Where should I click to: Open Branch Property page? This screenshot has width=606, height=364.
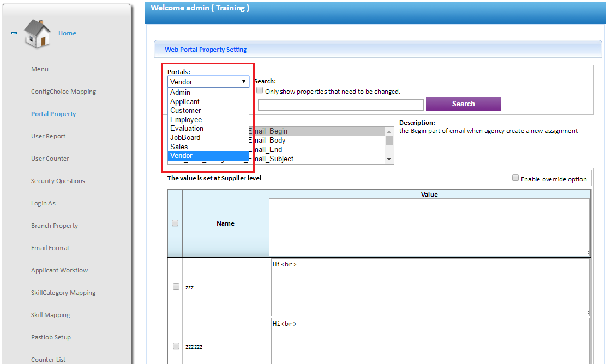[x=55, y=226]
